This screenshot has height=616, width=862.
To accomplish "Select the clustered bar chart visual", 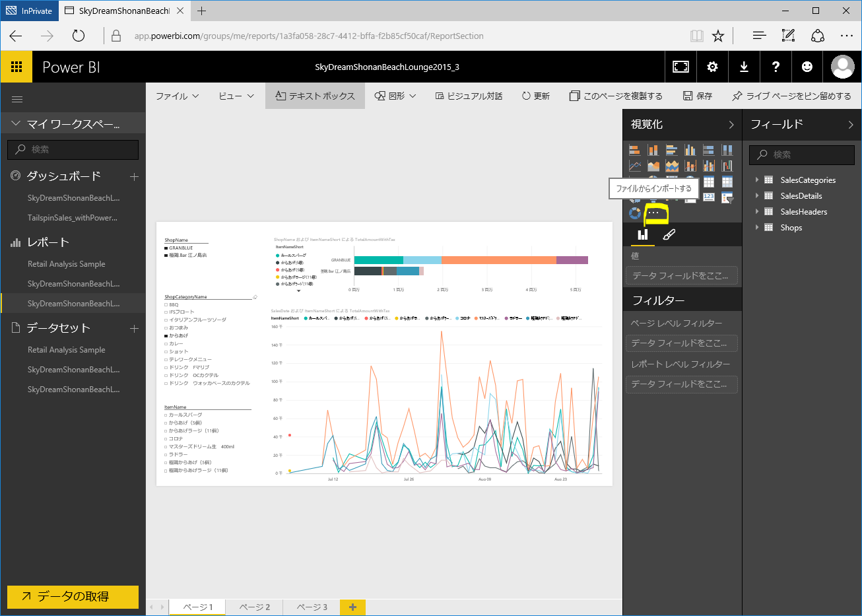I will (x=672, y=150).
